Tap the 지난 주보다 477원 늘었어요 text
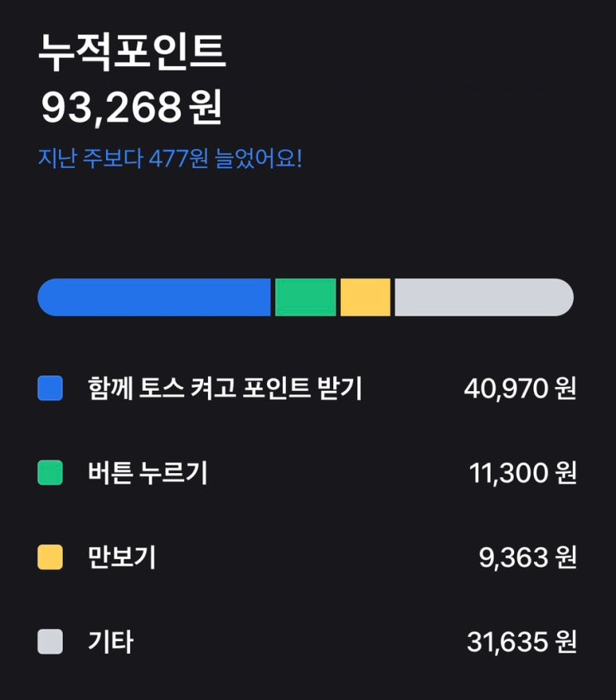The height and width of the screenshot is (700, 616). click(x=170, y=158)
